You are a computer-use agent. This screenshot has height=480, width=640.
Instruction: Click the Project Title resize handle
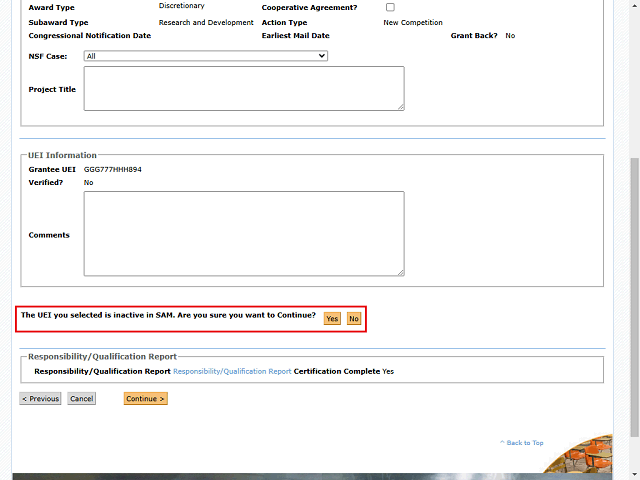(401, 107)
